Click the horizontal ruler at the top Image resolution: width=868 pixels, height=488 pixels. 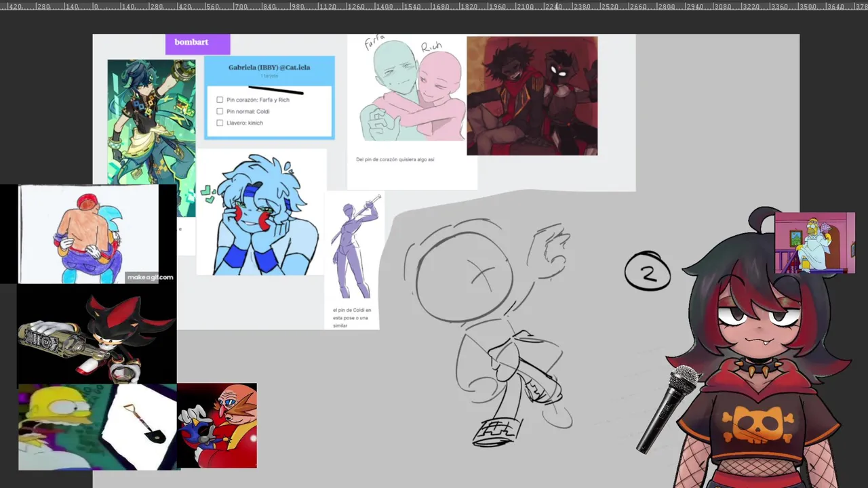[x=434, y=6]
